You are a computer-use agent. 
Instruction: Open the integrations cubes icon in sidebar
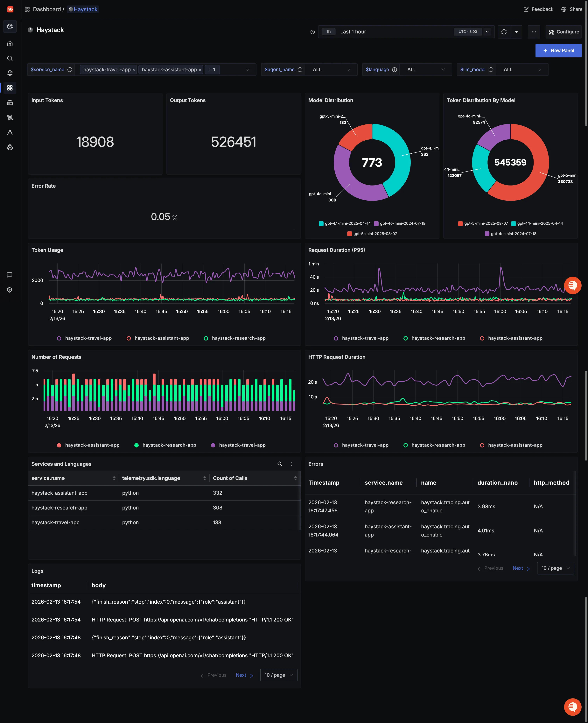click(10, 147)
